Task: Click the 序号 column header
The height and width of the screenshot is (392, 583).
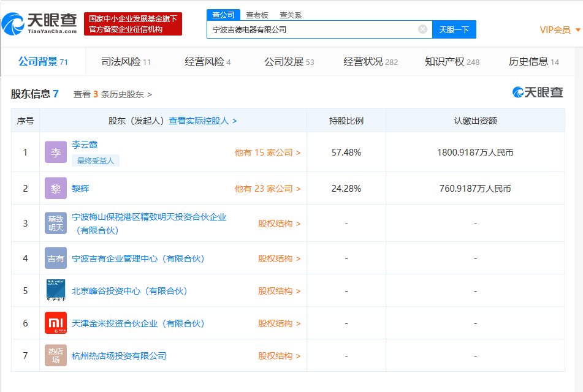Action: [x=25, y=121]
